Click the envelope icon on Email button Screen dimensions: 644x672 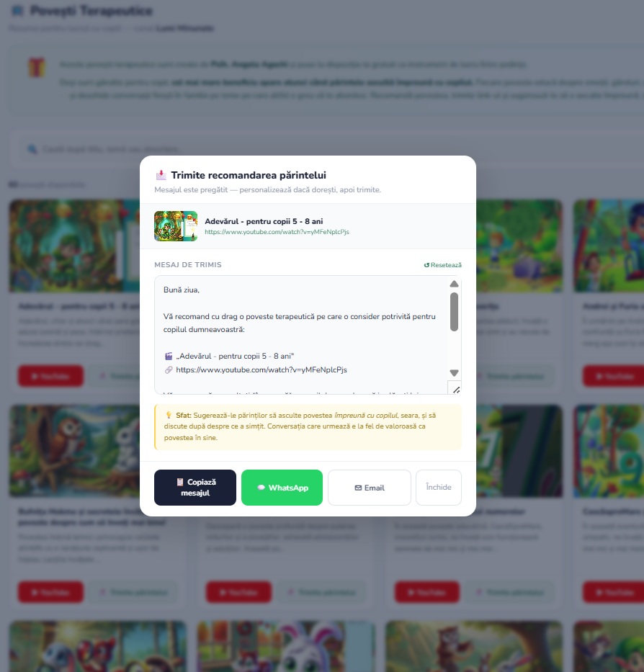pos(358,488)
